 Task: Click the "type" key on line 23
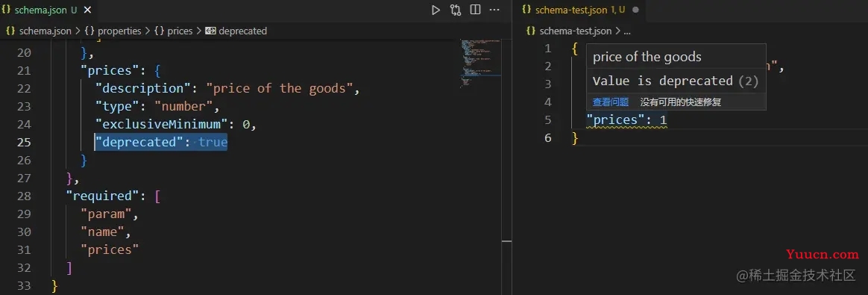point(117,107)
